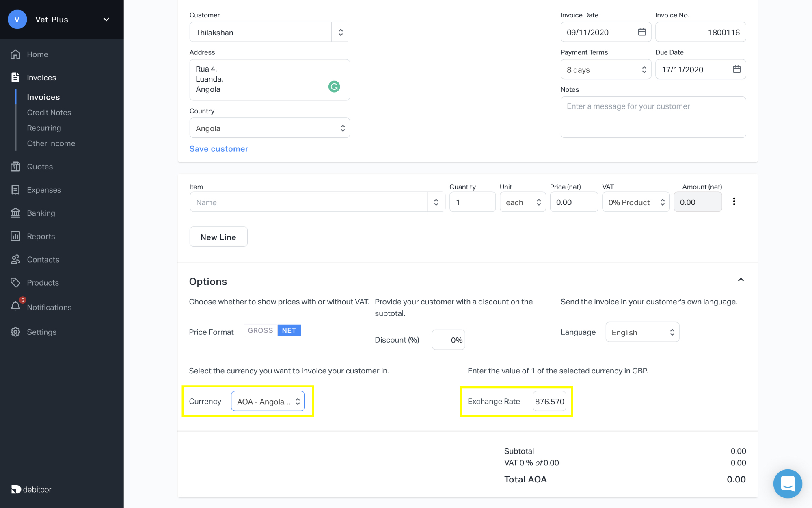Click the Other Income menu item
This screenshot has height=508, width=812.
click(x=51, y=143)
